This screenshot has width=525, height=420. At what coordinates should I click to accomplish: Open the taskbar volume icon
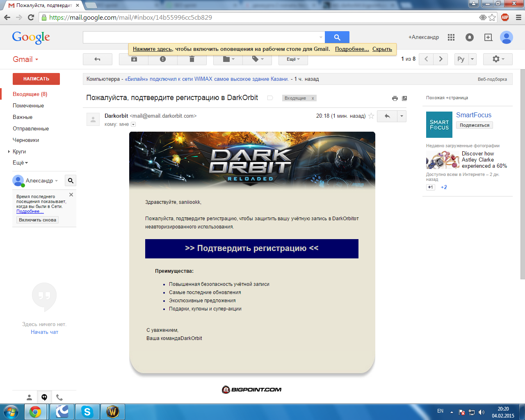[x=481, y=412]
